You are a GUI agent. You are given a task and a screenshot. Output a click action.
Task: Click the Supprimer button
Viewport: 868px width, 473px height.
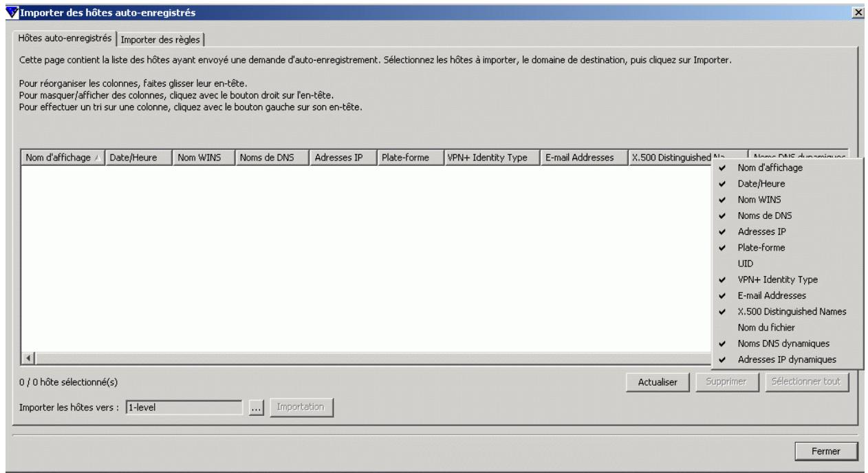click(x=727, y=382)
